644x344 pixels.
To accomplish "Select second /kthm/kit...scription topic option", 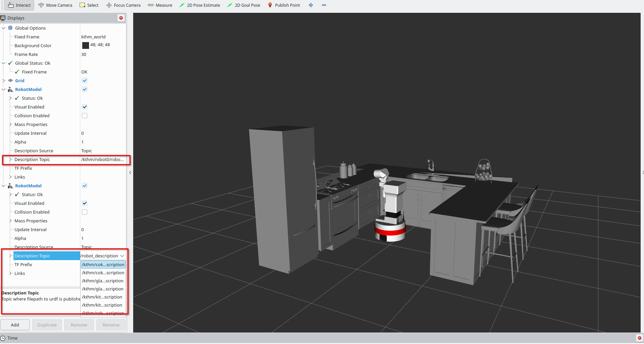I will coord(103,305).
